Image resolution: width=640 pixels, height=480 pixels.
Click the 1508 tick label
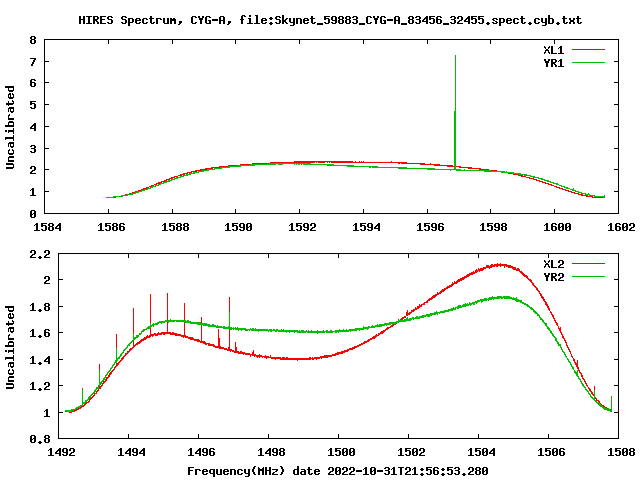coord(621,452)
